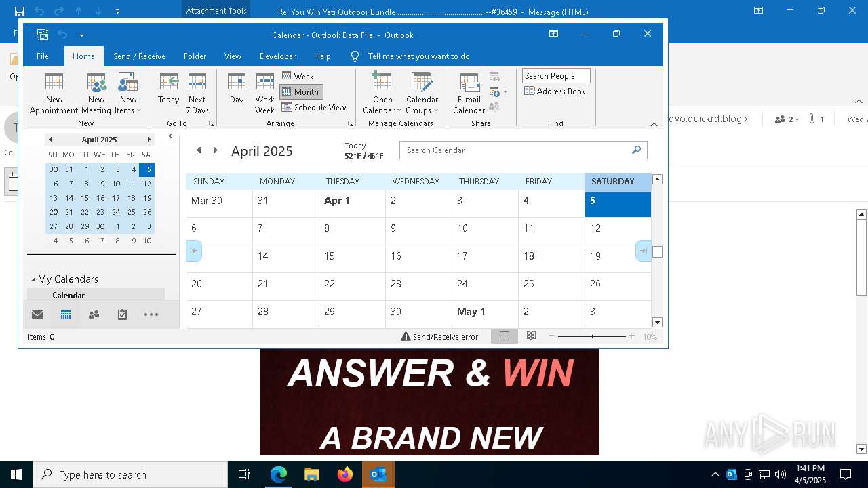Open the Folder ribbon tab
The width and height of the screenshot is (868, 488).
pos(195,56)
